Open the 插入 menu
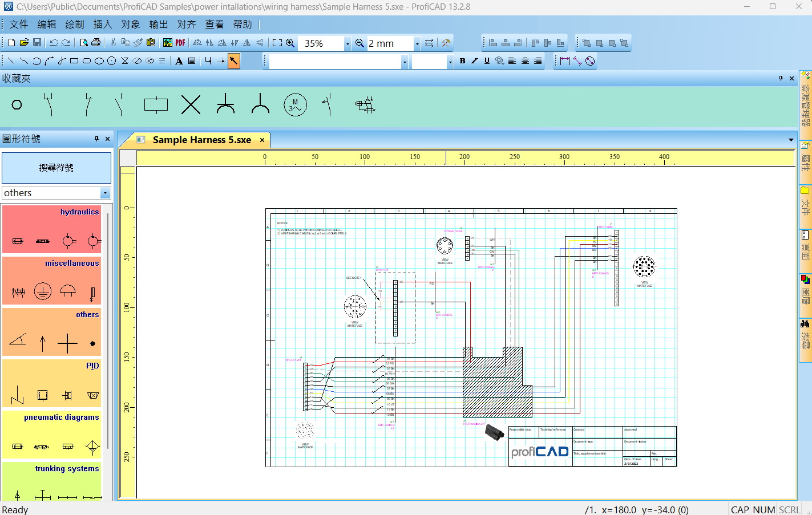Viewport: 812px width, 515px height. click(102, 25)
